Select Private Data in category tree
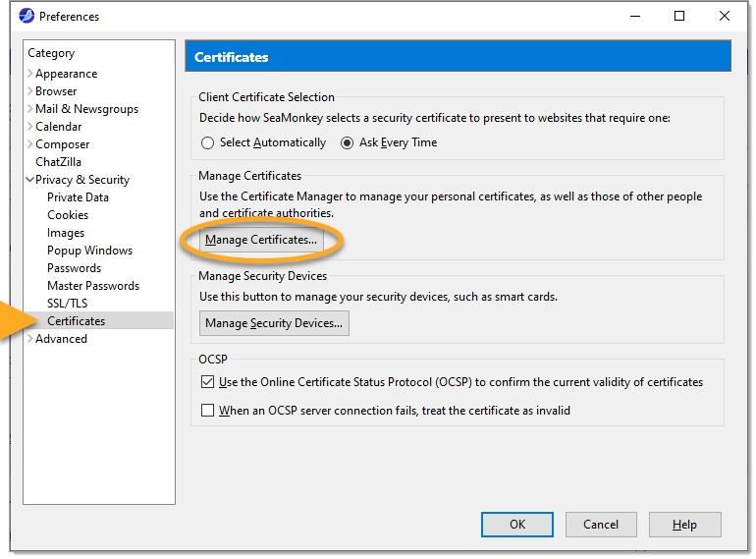The image size is (756, 559). click(x=78, y=197)
